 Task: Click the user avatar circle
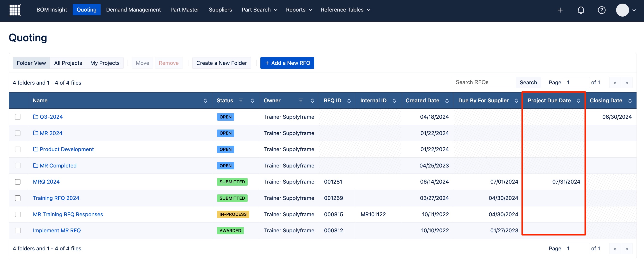[622, 10]
